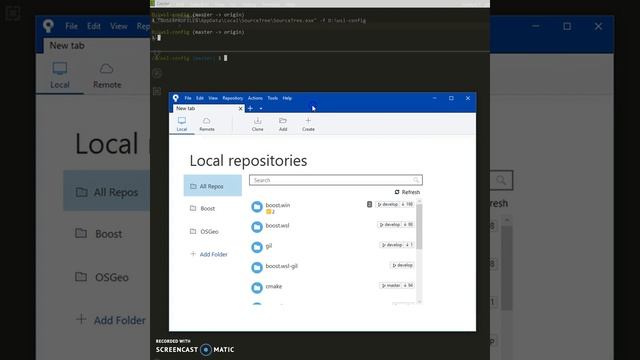Expand the tab list dropdown arrow

[x=261, y=109]
